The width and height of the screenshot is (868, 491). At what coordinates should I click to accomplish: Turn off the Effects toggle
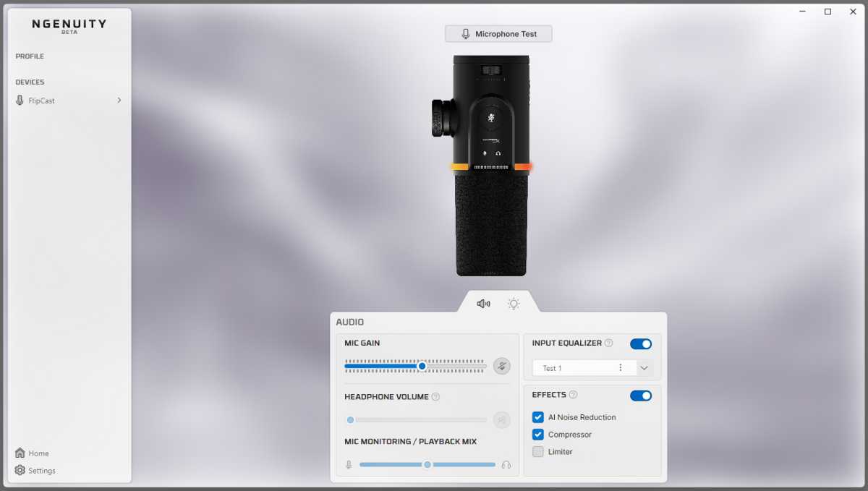pyautogui.click(x=640, y=396)
